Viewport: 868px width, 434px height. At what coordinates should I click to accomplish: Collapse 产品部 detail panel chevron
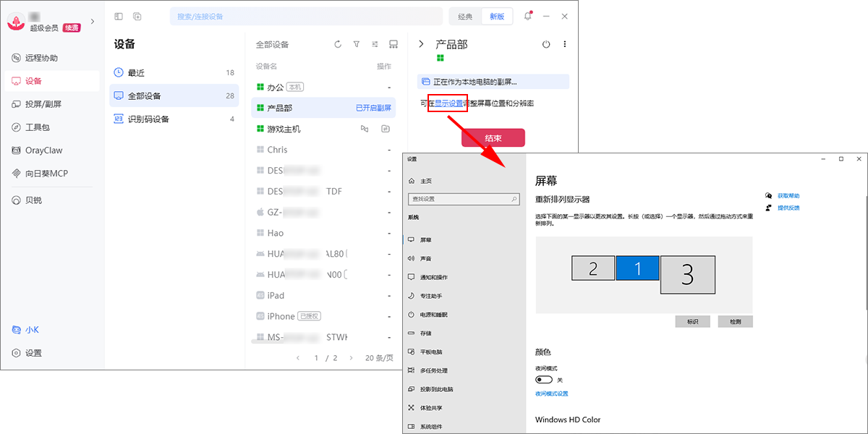pos(422,44)
